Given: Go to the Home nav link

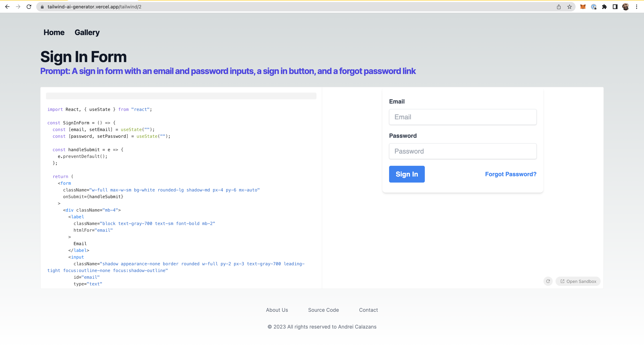Looking at the screenshot, I should pyautogui.click(x=54, y=32).
